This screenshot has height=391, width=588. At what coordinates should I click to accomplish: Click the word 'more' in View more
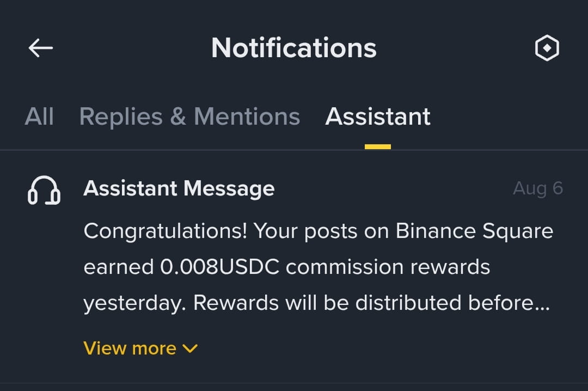tap(154, 349)
